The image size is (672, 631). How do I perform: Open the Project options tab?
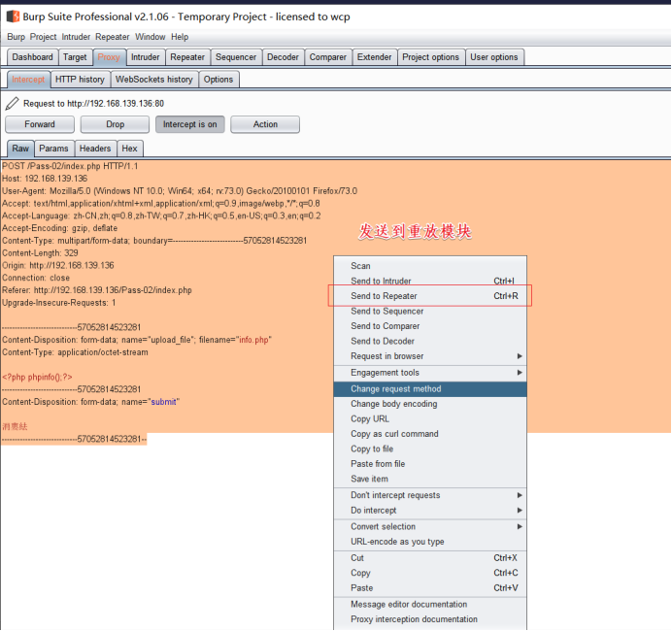coord(431,57)
